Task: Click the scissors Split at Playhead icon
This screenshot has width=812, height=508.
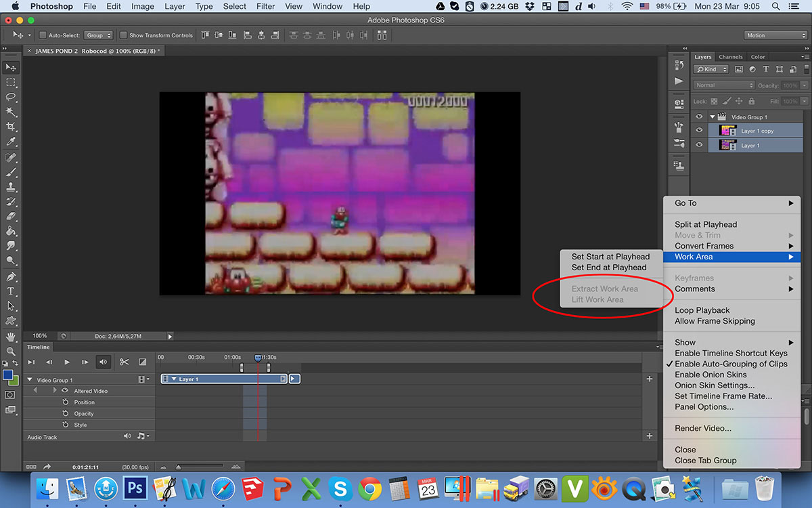Action: (x=124, y=362)
